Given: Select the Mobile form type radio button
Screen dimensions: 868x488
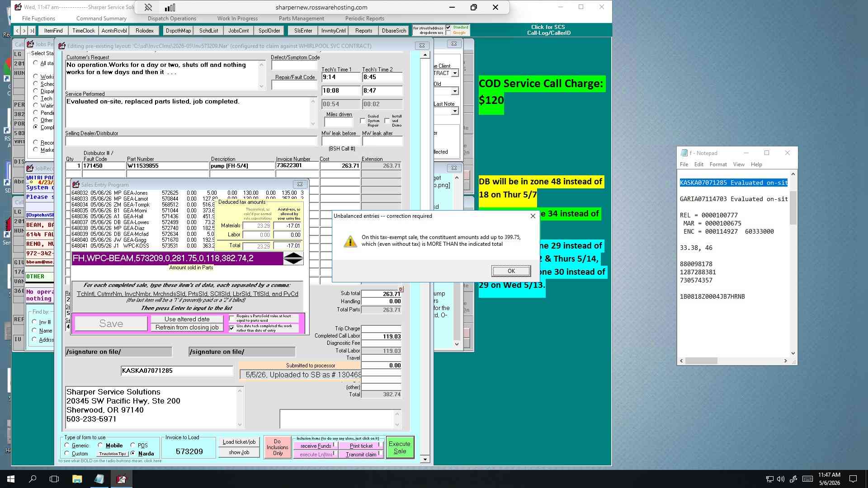Looking at the screenshot, I should point(100,445).
